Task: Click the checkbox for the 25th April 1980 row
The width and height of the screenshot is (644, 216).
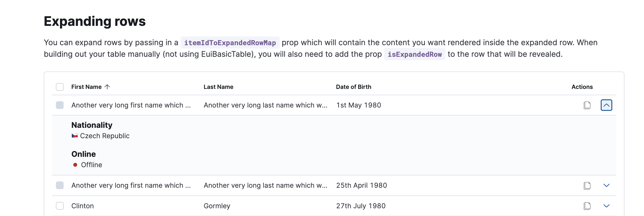Action: click(60, 186)
